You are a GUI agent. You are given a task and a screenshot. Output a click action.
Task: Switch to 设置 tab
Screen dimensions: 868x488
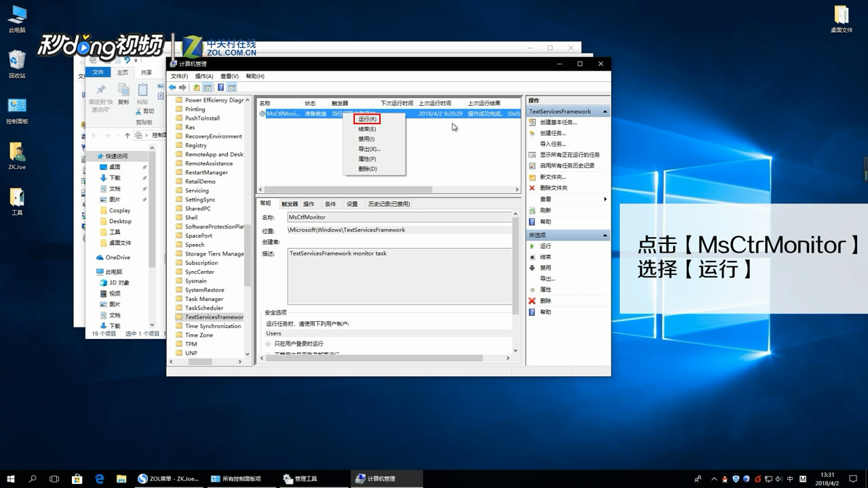352,204
